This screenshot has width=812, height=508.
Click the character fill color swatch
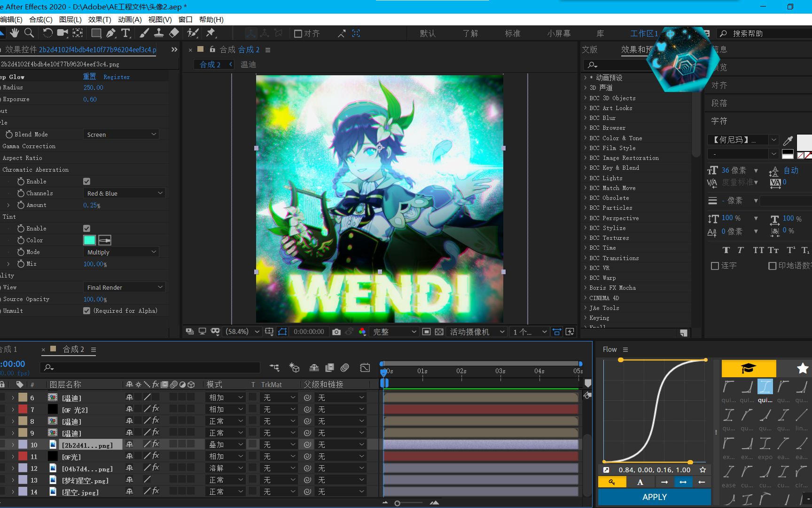click(804, 142)
